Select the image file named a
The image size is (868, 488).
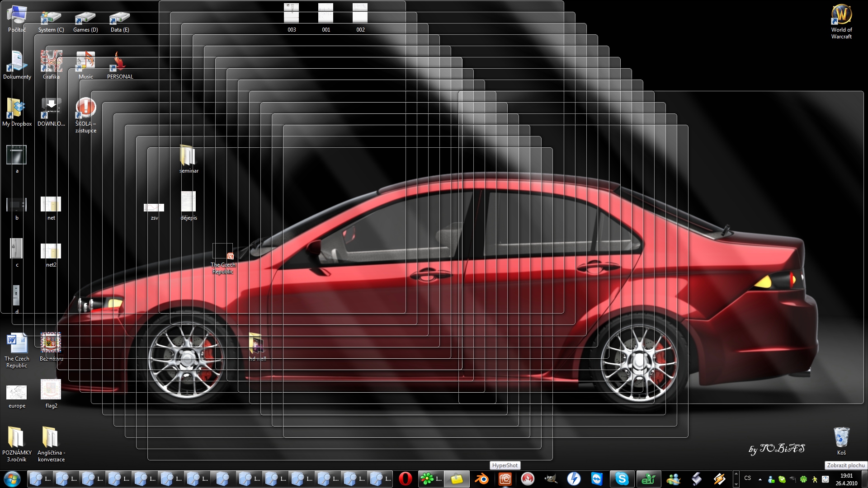17,159
